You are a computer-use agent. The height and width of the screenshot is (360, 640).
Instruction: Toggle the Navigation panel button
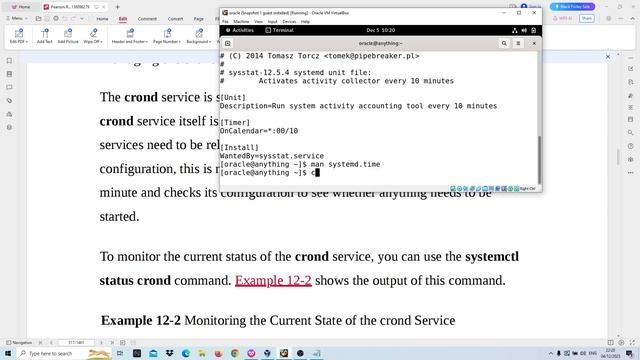click(19, 343)
